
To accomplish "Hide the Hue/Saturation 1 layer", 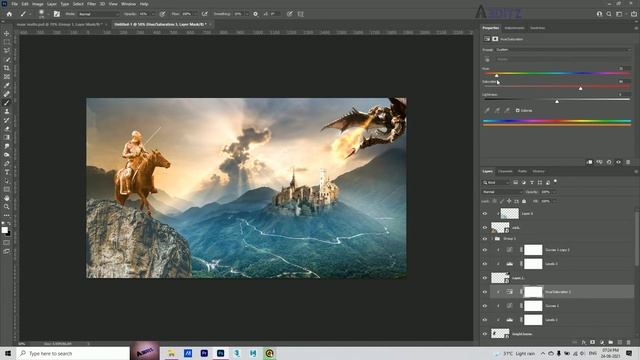I will pyautogui.click(x=485, y=292).
